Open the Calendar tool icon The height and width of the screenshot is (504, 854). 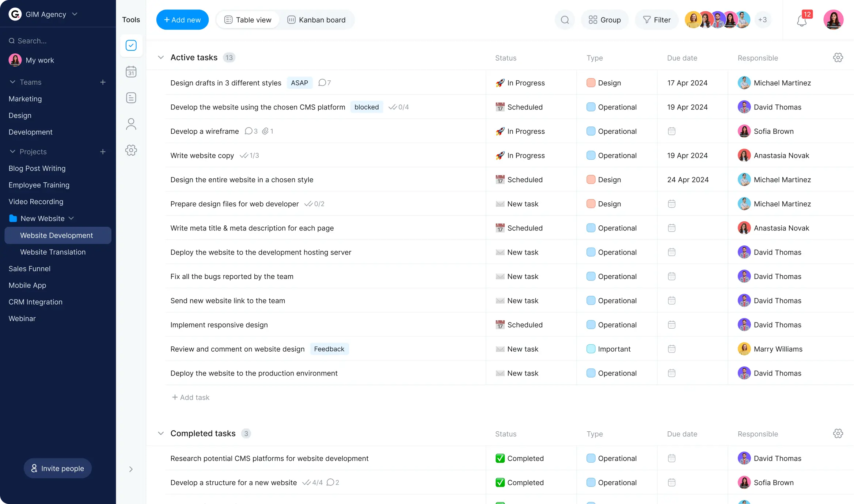131,72
